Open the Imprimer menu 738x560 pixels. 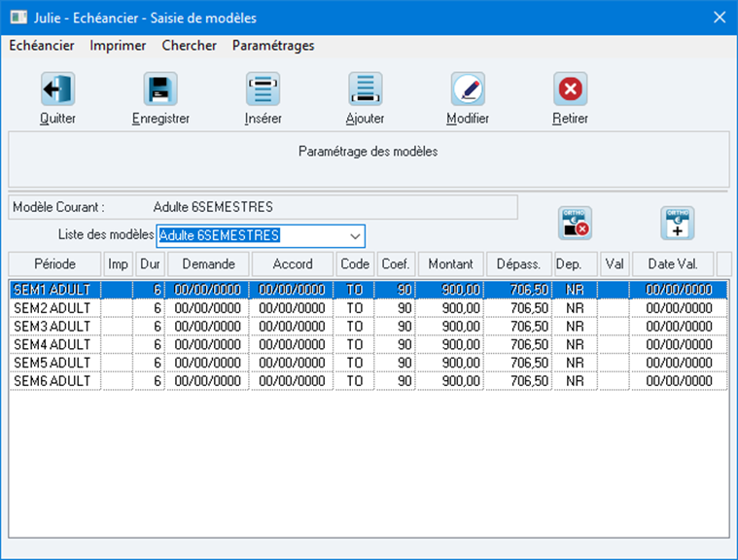tap(118, 45)
